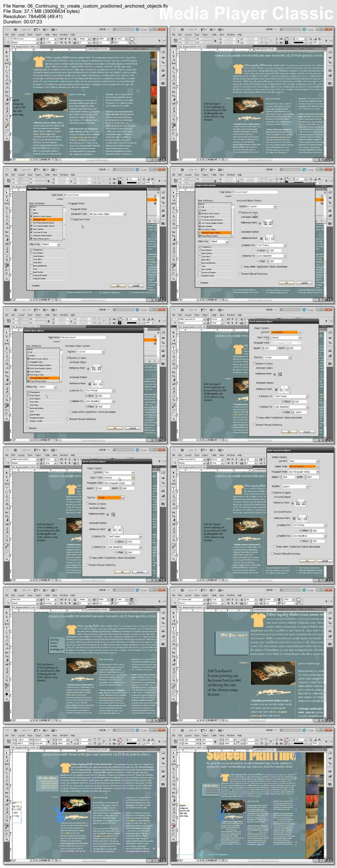Click Preview mode icon in 00:03:24 toolbox
The width and height of the screenshot is (337, 868).
click(x=173, y=419)
